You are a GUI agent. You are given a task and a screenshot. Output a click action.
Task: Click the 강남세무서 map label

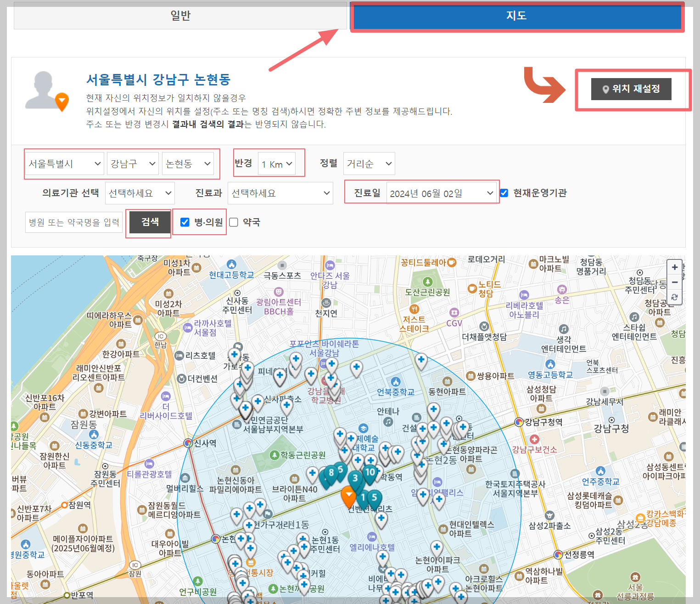604,401
